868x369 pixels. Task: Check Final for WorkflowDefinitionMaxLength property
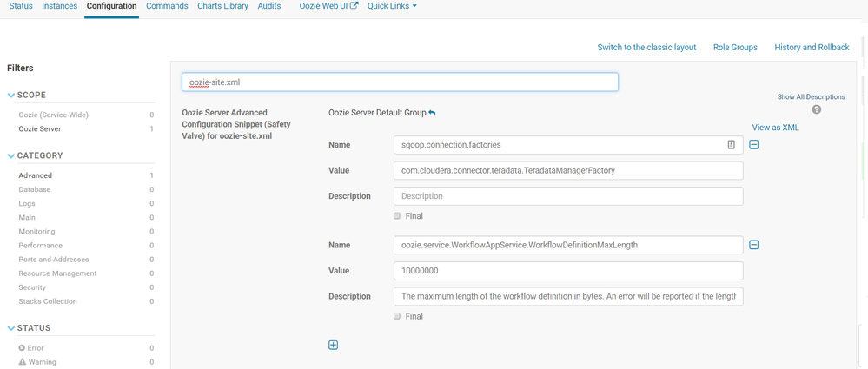coord(397,316)
